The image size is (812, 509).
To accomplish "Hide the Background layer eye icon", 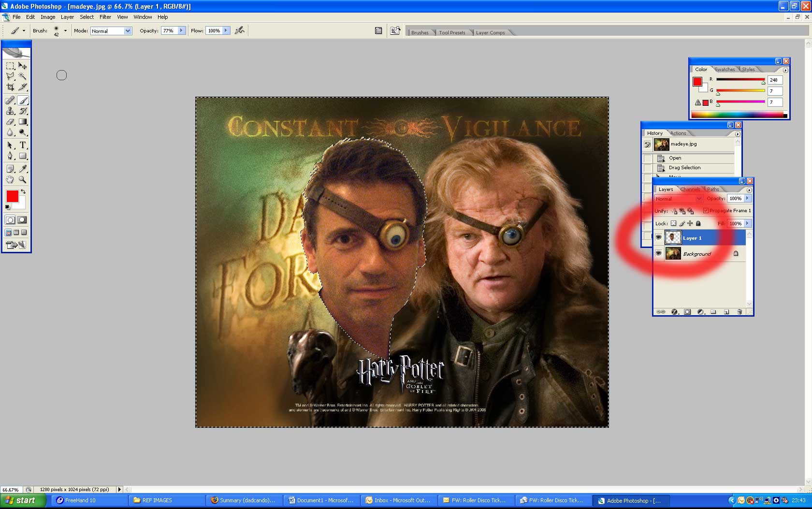I will click(x=658, y=253).
